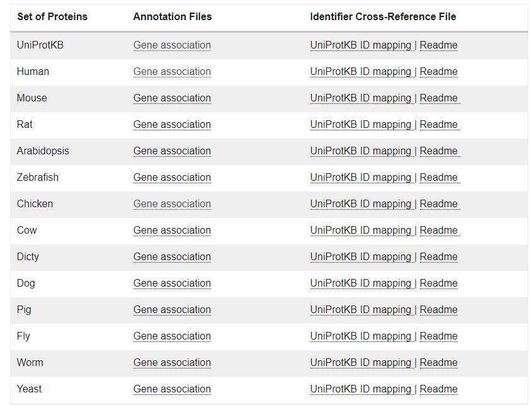Image resolution: width=532 pixels, height=405 pixels.
Task: Open Yeast Readme link
Action: (x=439, y=389)
